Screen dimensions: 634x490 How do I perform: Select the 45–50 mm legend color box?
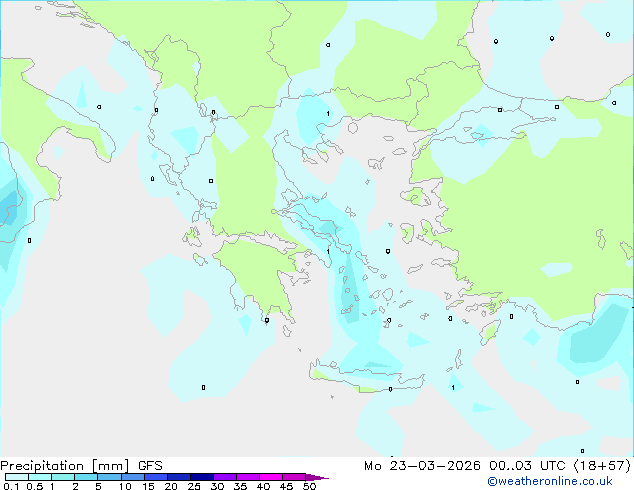294,477
